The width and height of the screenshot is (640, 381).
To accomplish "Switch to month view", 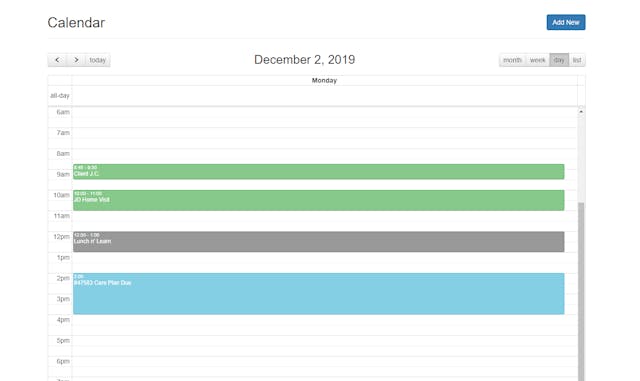I will pyautogui.click(x=512, y=60).
